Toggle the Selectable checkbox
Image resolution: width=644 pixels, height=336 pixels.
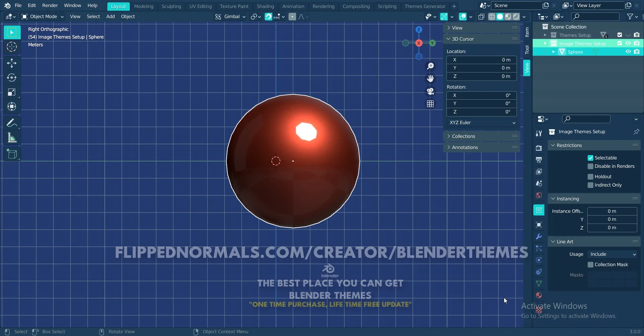590,158
